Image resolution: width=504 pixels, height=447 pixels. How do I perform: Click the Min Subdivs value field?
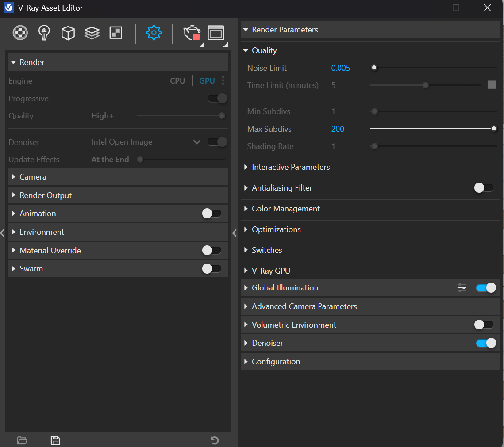(333, 111)
